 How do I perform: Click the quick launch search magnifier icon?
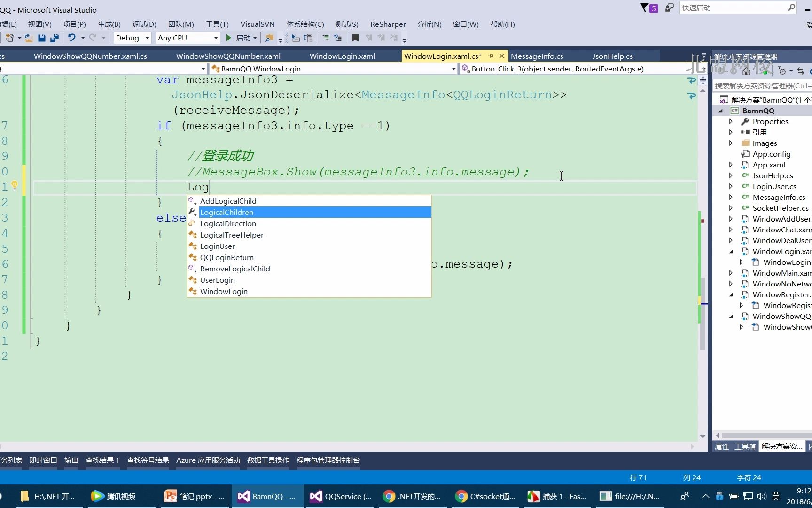(x=791, y=8)
